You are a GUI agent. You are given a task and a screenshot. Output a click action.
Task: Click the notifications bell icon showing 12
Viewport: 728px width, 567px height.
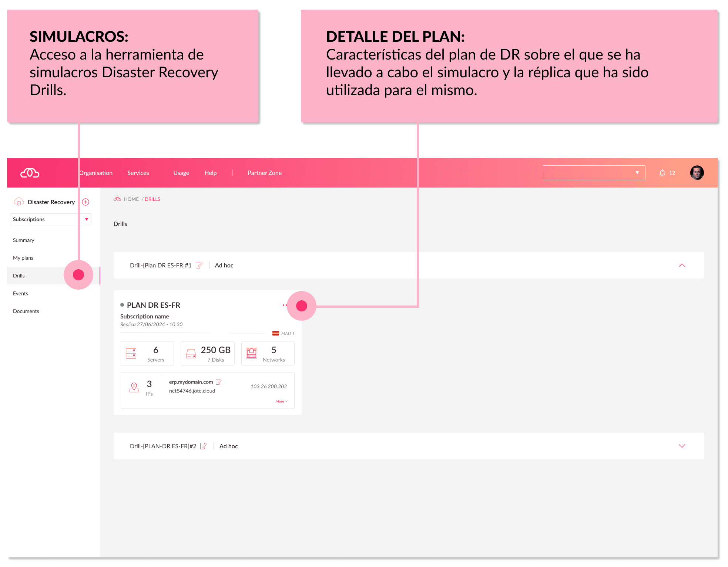(663, 173)
